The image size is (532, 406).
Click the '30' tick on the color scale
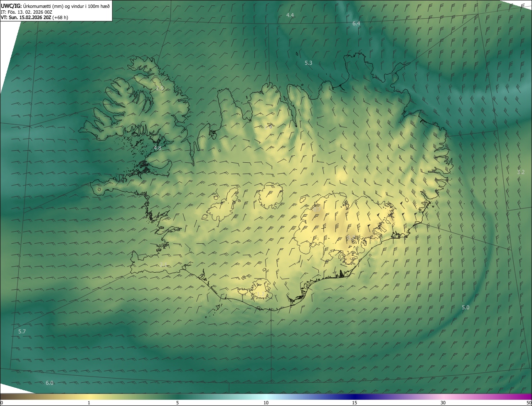443,403
